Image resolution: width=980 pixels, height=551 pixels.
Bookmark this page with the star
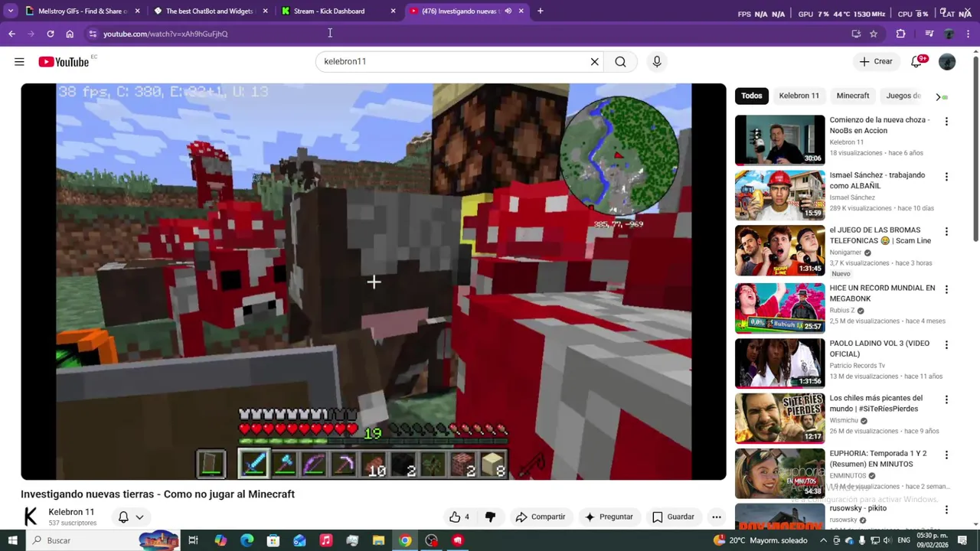pos(874,34)
